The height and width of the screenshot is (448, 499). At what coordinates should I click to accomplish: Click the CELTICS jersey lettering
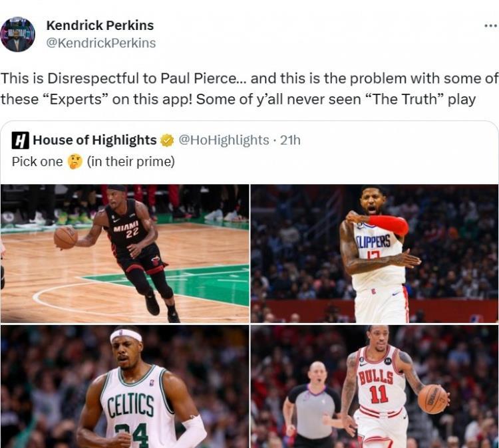coord(130,405)
